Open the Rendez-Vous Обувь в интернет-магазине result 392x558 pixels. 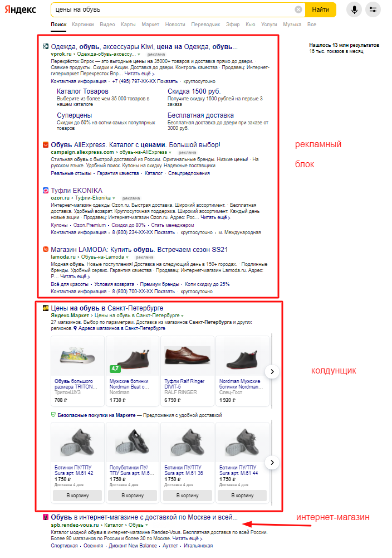[x=144, y=517]
